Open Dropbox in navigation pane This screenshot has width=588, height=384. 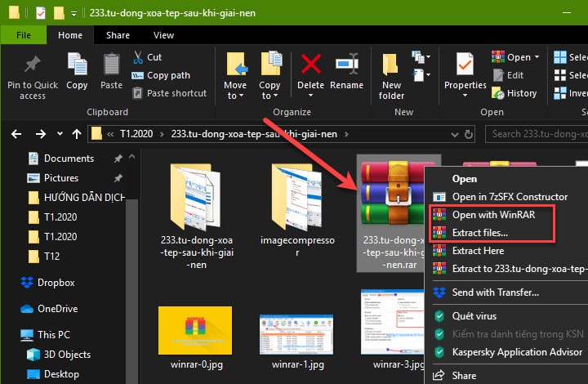pyautogui.click(x=47, y=283)
